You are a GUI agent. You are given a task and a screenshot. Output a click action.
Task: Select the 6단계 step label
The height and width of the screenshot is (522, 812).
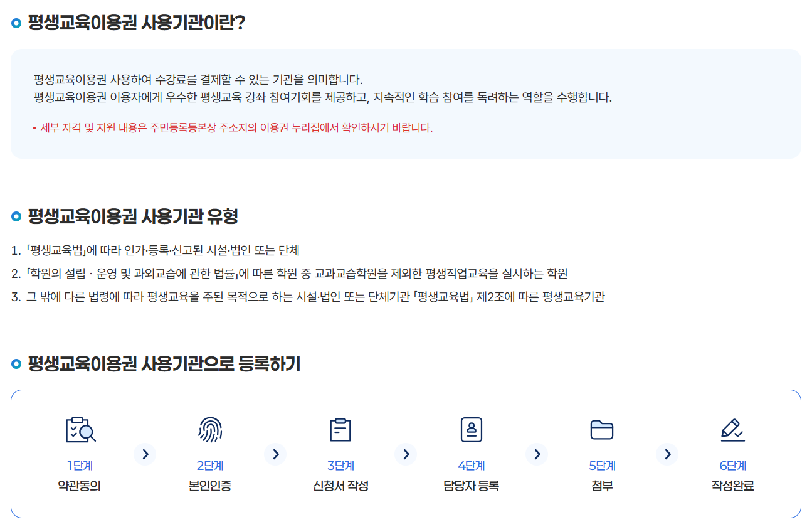732,466
